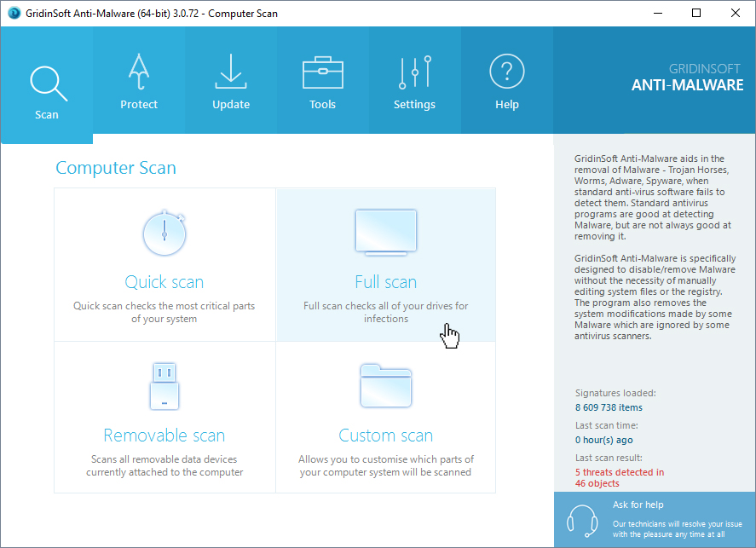
Task: Maximize the Anti-Malware window
Action: (x=696, y=14)
